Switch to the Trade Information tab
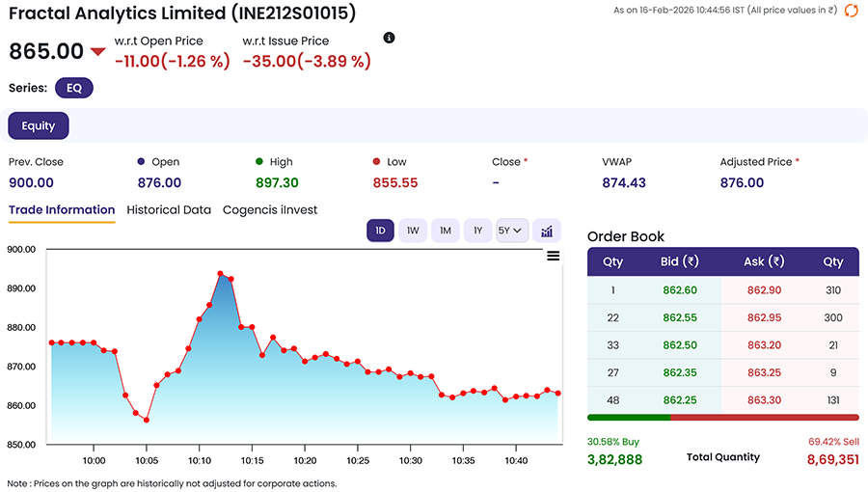Viewport: 868px width, 492px height. [62, 210]
